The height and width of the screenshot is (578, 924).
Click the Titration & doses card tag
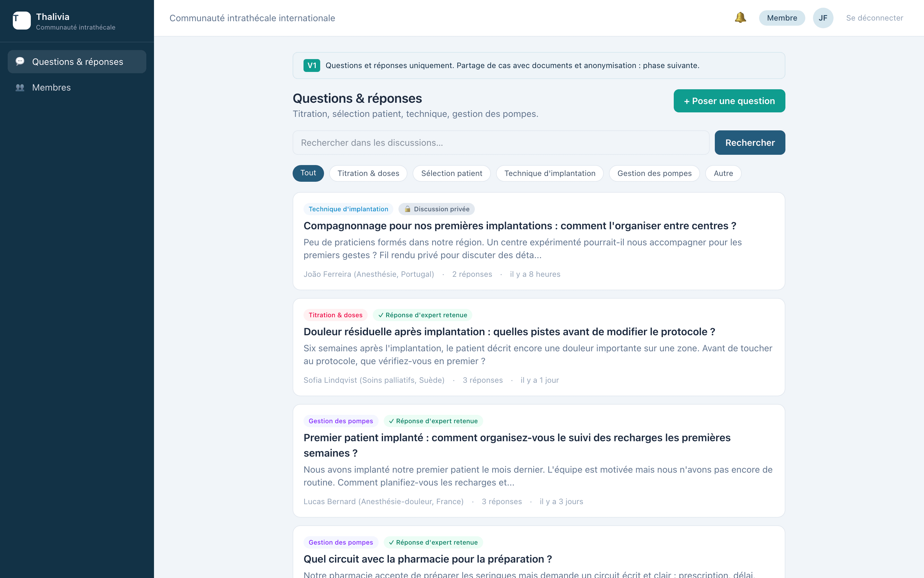pos(335,315)
